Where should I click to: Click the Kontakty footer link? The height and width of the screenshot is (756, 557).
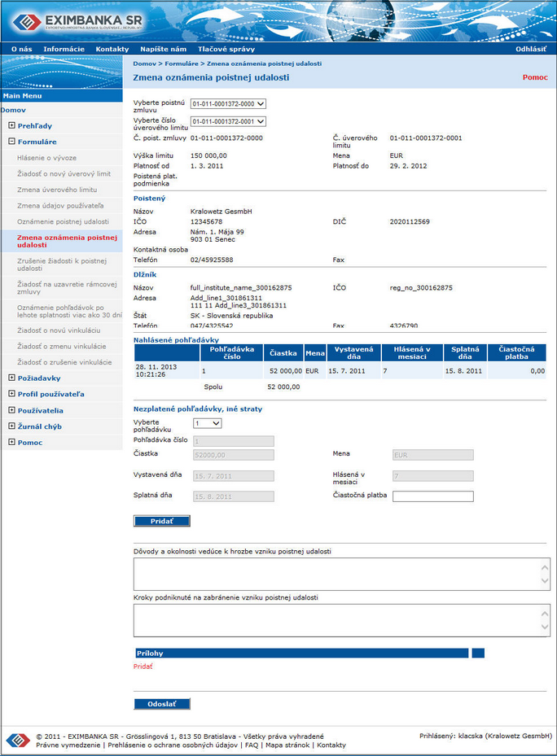331,745
